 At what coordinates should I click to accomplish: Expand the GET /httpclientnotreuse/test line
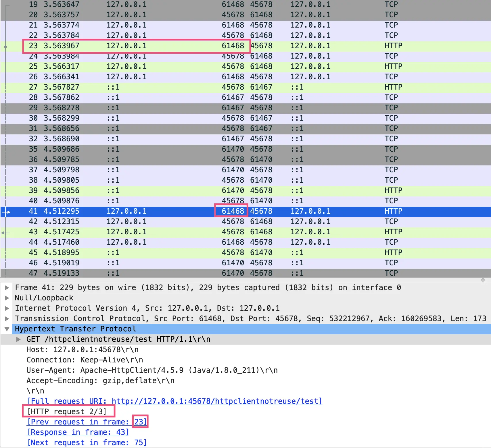tap(18, 339)
